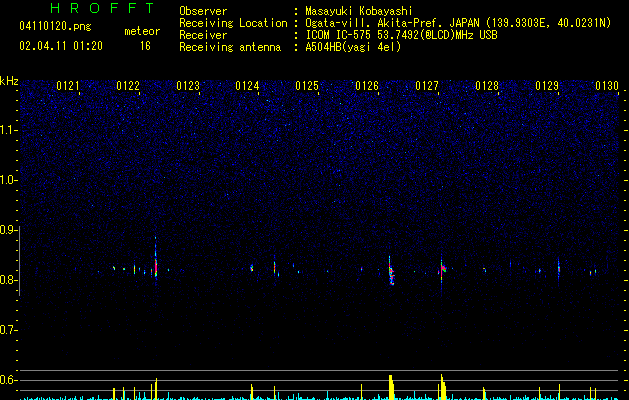Click the meteor echo just after 0127
629x400 pixels.
click(442, 270)
